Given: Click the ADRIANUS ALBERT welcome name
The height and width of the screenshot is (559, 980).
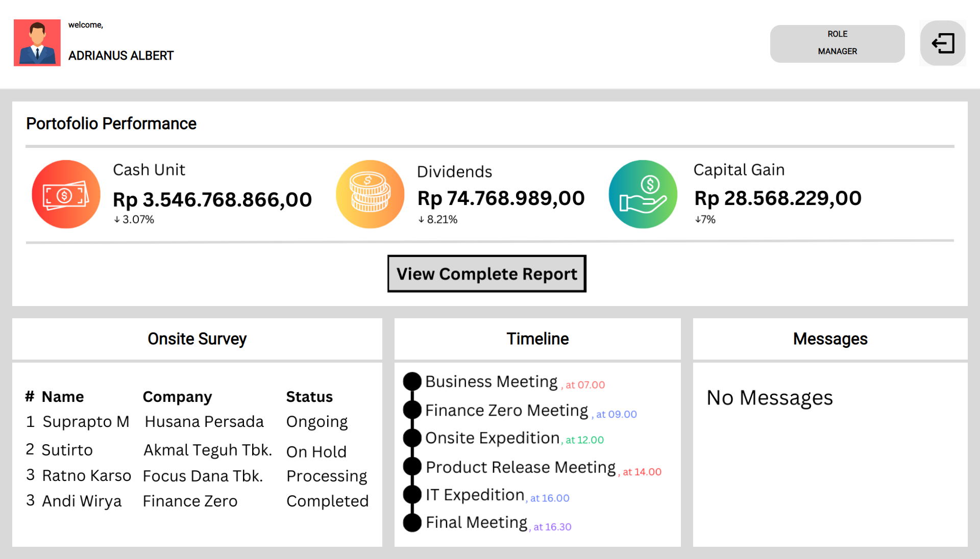Looking at the screenshot, I should (121, 56).
